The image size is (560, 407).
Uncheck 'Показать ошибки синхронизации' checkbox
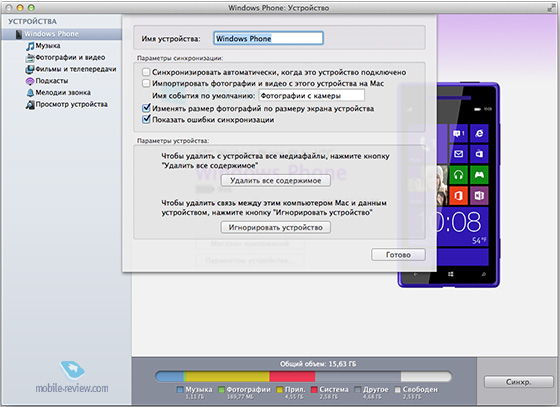coord(146,119)
